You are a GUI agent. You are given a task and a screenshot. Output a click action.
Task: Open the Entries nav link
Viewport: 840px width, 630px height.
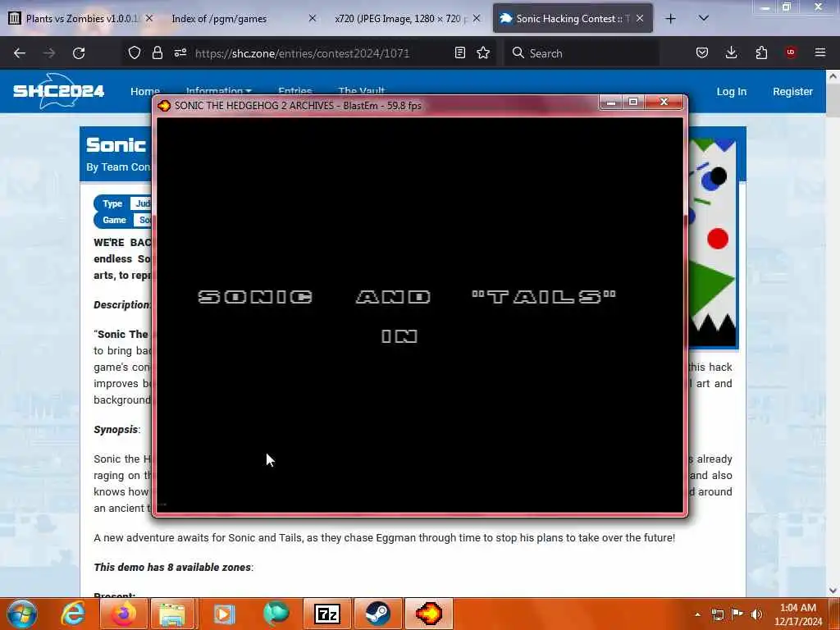294,92
